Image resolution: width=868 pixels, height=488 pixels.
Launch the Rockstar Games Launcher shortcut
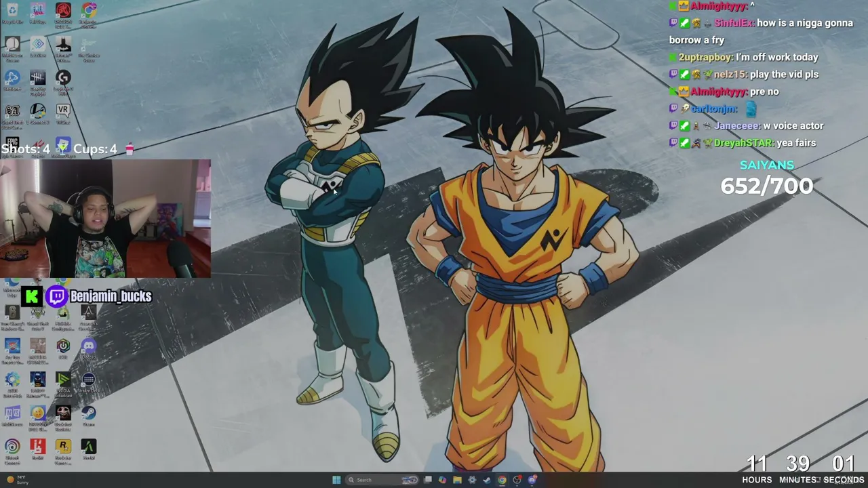(x=63, y=450)
